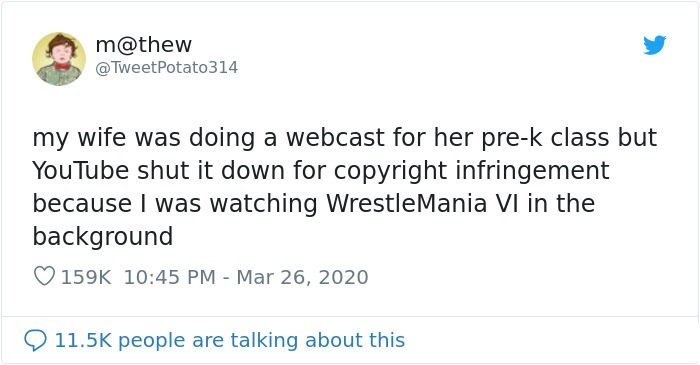Image resolution: width=700 pixels, height=365 pixels.
Task: Click the word 'background' ending the tweet
Action: [103, 238]
